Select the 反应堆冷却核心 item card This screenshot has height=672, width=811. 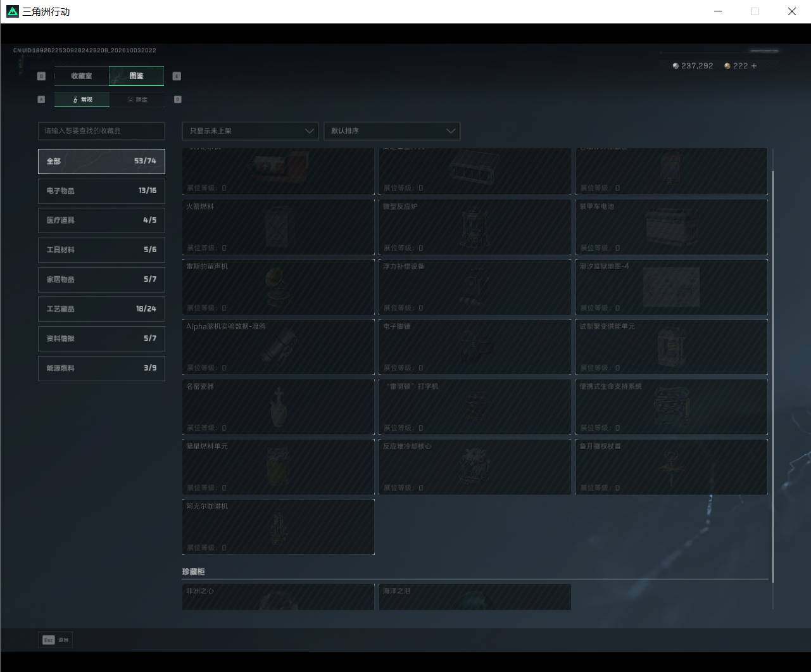475,467
